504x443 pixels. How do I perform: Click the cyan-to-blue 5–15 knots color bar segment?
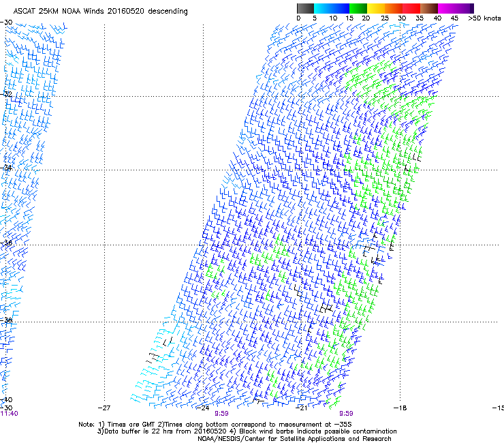[x=332, y=8]
